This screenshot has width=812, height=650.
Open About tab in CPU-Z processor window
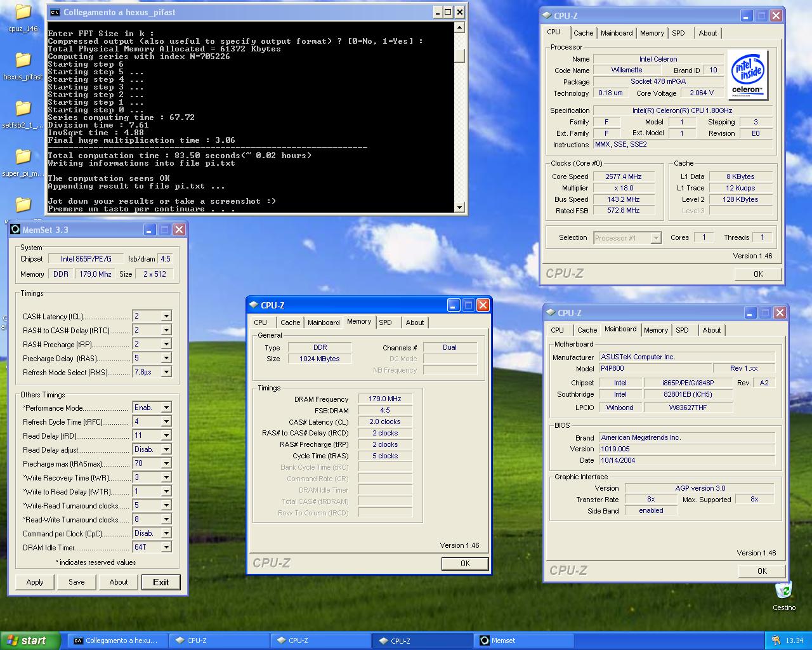(x=708, y=33)
